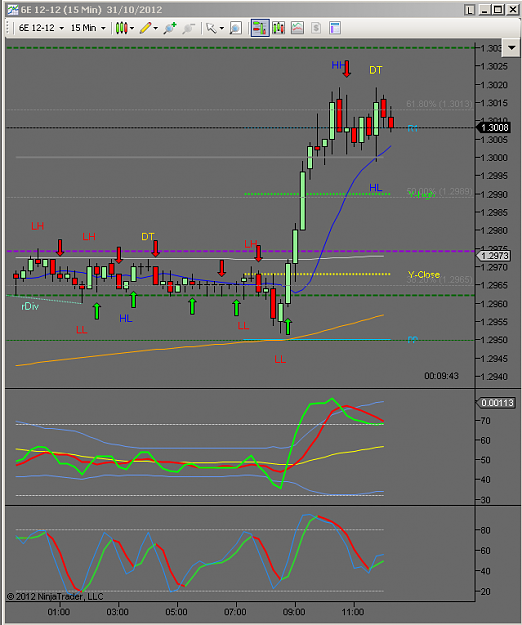Click the 1.3008 current price marker
The height and width of the screenshot is (625, 522).
pyautogui.click(x=494, y=128)
